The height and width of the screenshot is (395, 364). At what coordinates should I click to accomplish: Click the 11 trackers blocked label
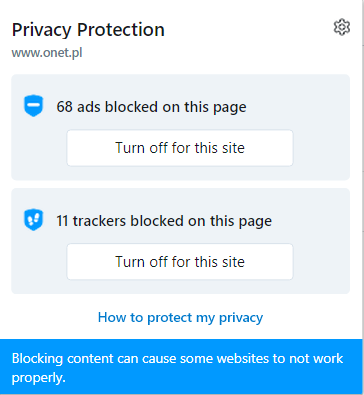164,221
